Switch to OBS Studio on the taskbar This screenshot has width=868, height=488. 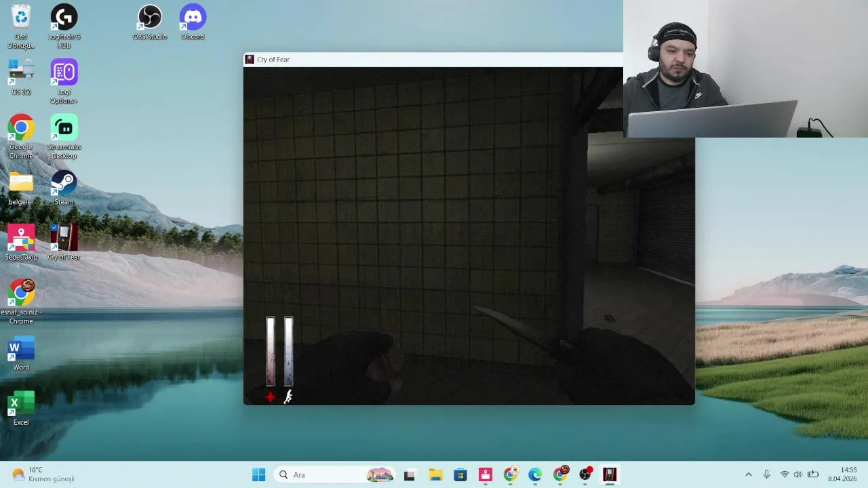point(585,474)
